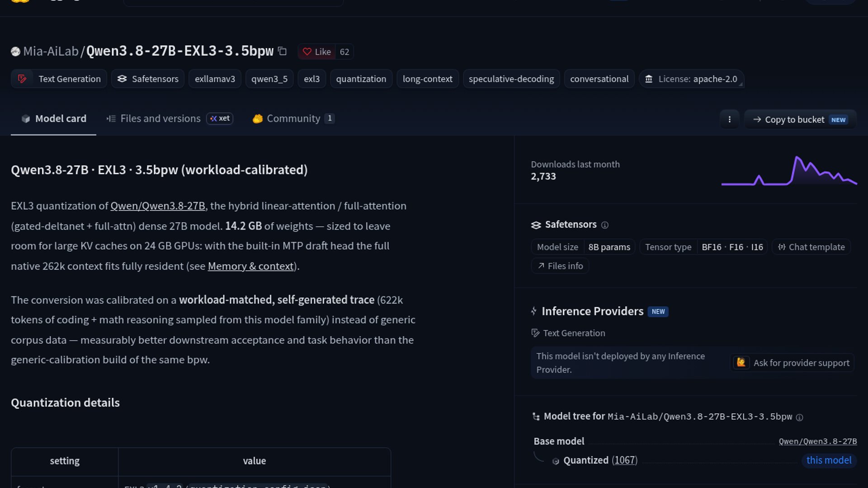Click the Inference Providers lightning icon
The width and height of the screenshot is (868, 488).
click(534, 311)
